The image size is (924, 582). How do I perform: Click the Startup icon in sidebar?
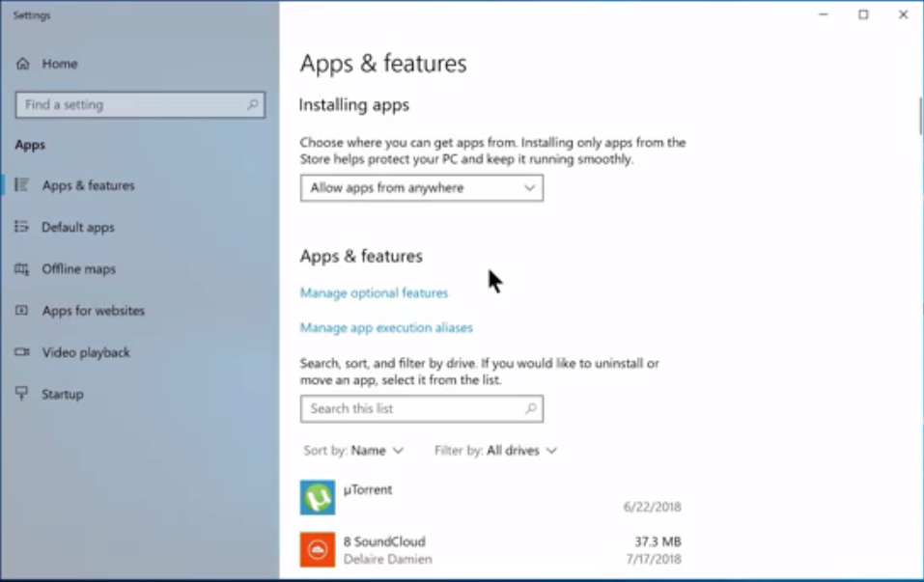tap(22, 394)
